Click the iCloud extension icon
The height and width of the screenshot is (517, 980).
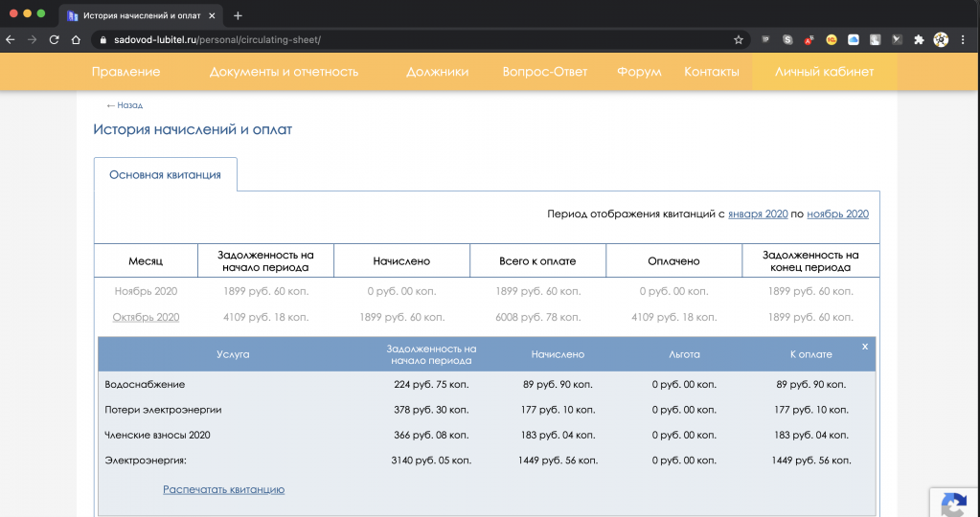[852, 40]
